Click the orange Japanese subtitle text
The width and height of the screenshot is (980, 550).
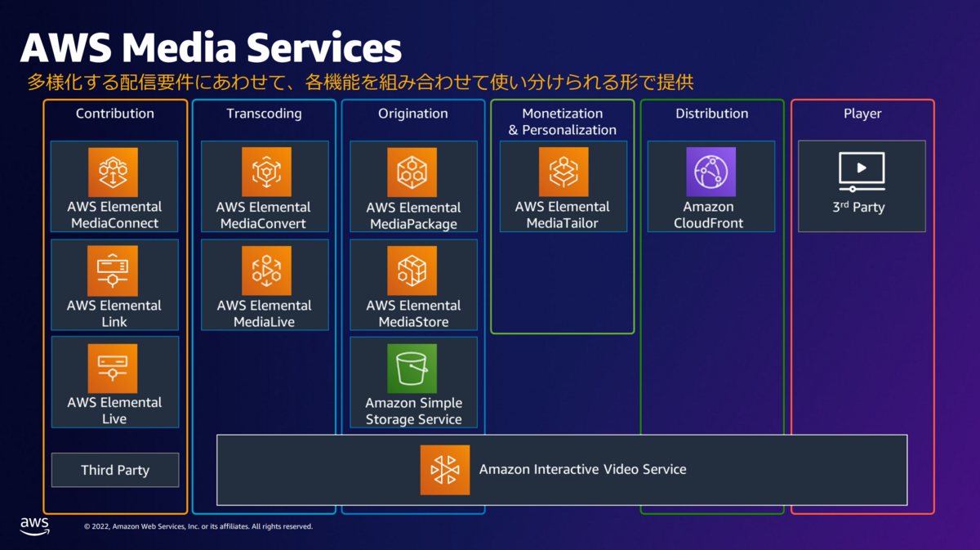pyautogui.click(x=360, y=83)
